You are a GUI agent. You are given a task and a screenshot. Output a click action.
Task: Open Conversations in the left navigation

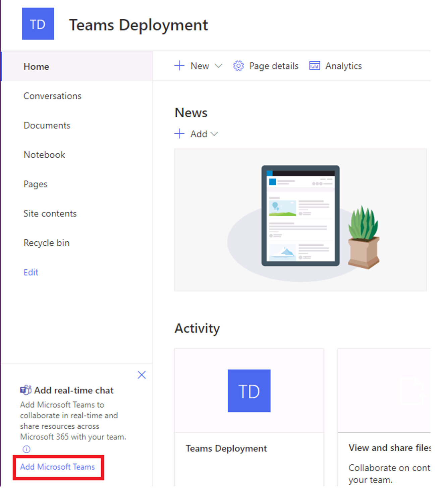[52, 96]
